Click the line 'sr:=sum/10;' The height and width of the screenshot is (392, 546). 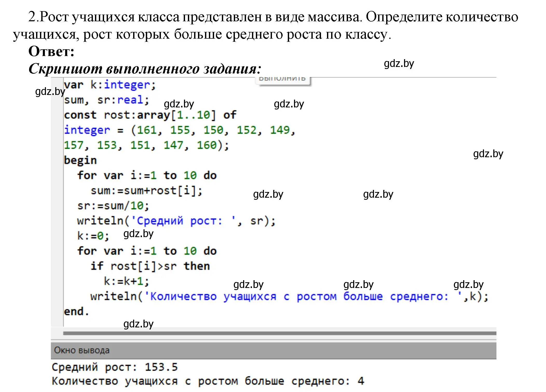pos(113,206)
